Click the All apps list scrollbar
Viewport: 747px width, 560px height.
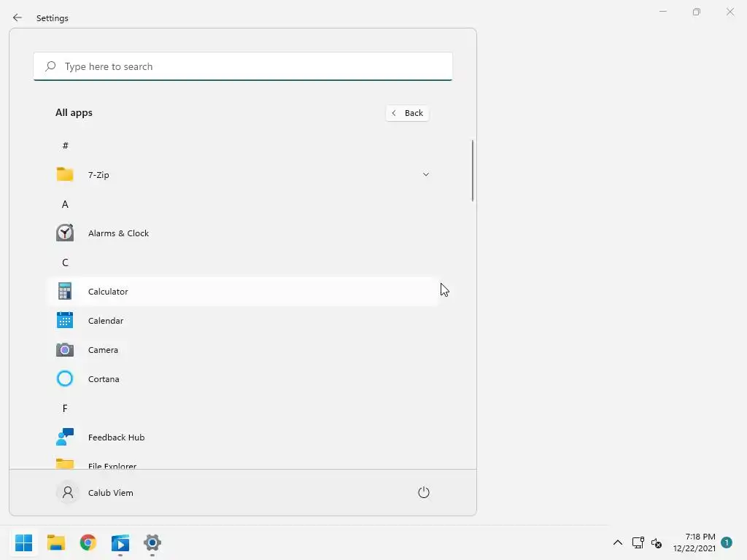[x=473, y=170]
